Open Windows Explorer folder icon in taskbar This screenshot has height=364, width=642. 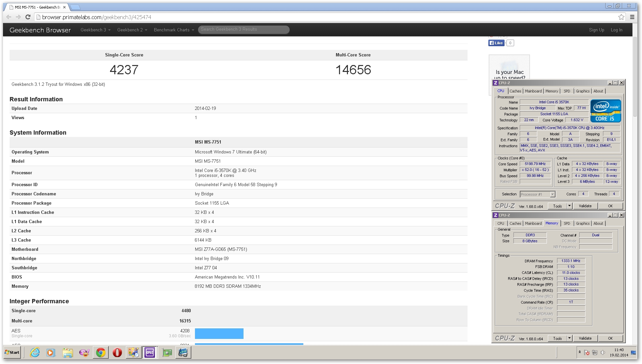pos(68,352)
